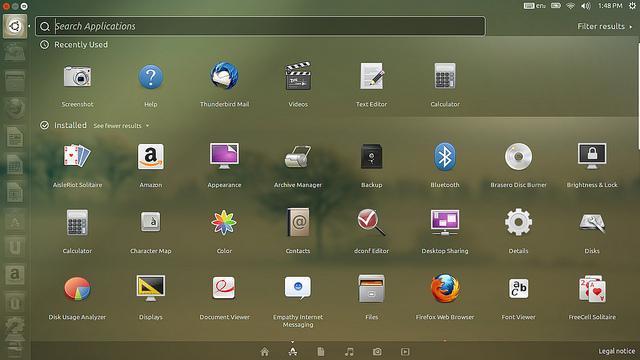640x360 pixels.
Task: Start AisleRiot Solitaire
Action: (x=77, y=156)
